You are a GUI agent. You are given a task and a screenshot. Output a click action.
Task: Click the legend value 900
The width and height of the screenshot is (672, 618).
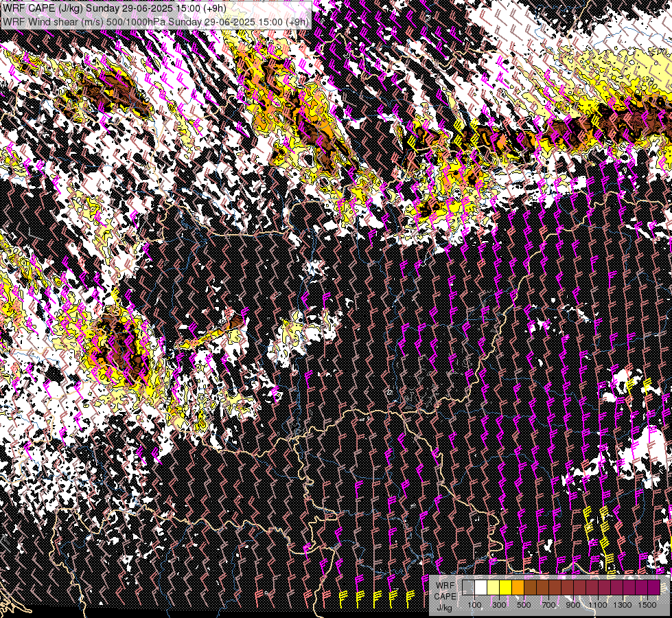point(573,605)
